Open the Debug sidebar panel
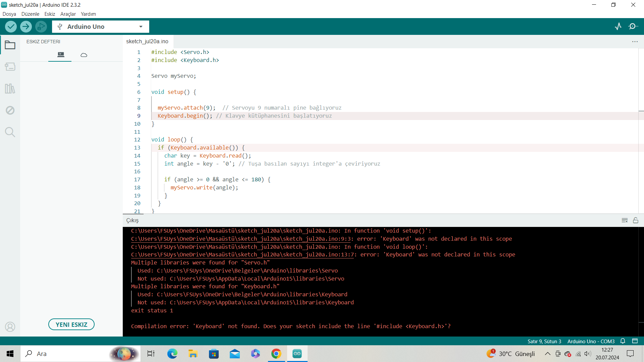Image resolution: width=644 pixels, height=362 pixels. 10,110
